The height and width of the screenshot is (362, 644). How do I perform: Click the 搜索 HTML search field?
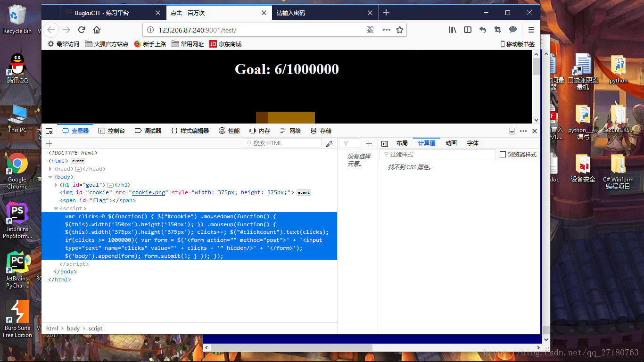(282, 143)
